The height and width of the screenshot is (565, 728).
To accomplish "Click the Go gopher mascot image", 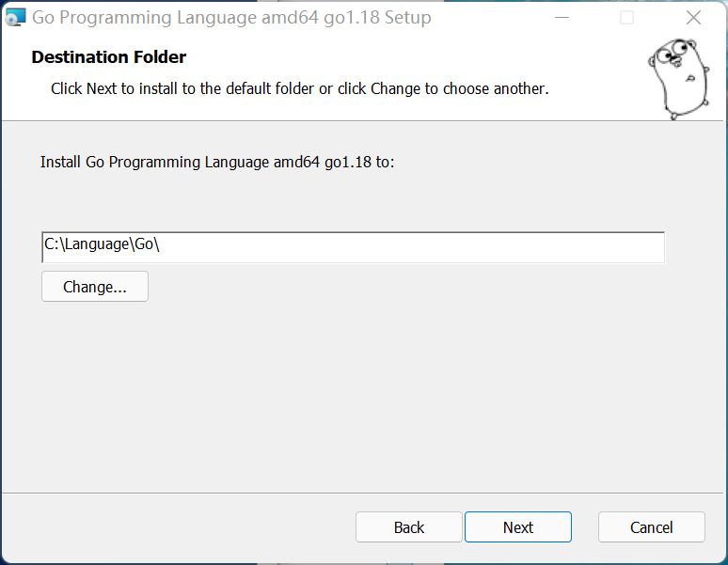I will [677, 77].
